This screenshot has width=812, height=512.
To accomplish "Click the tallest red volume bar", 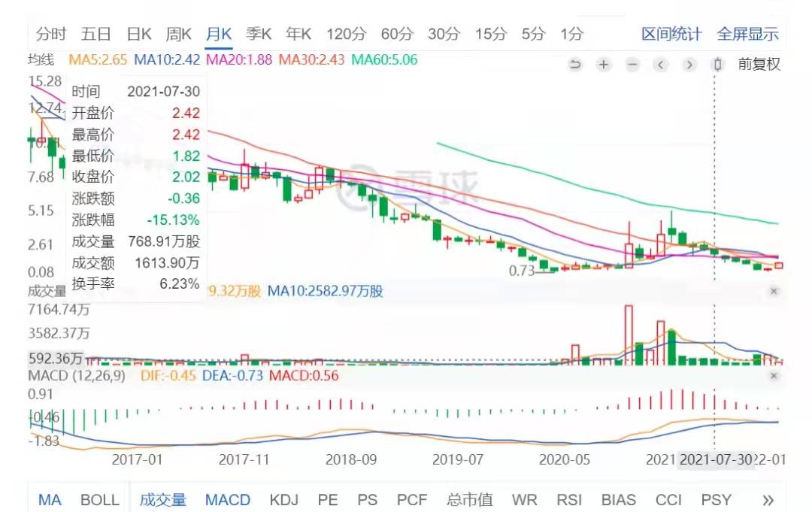I will click(629, 335).
